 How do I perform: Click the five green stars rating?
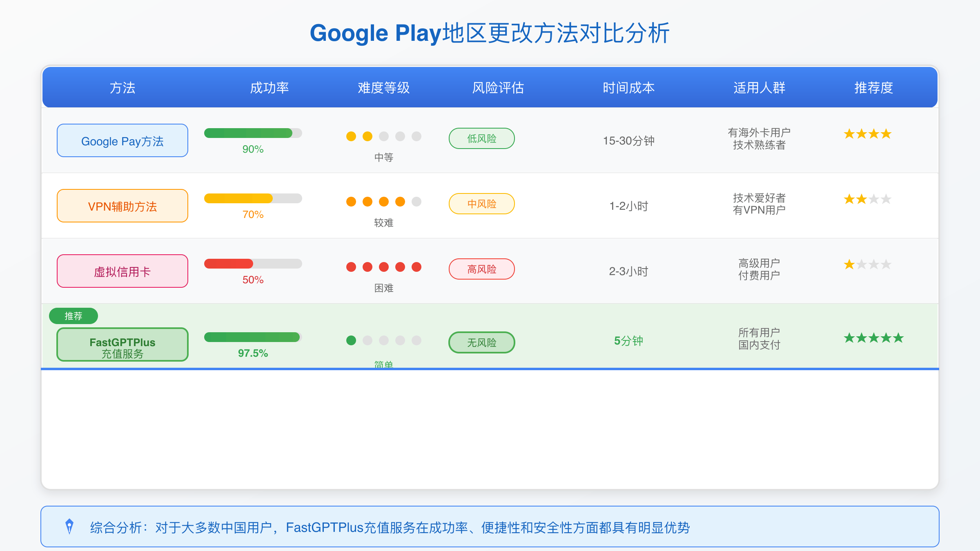(x=874, y=338)
